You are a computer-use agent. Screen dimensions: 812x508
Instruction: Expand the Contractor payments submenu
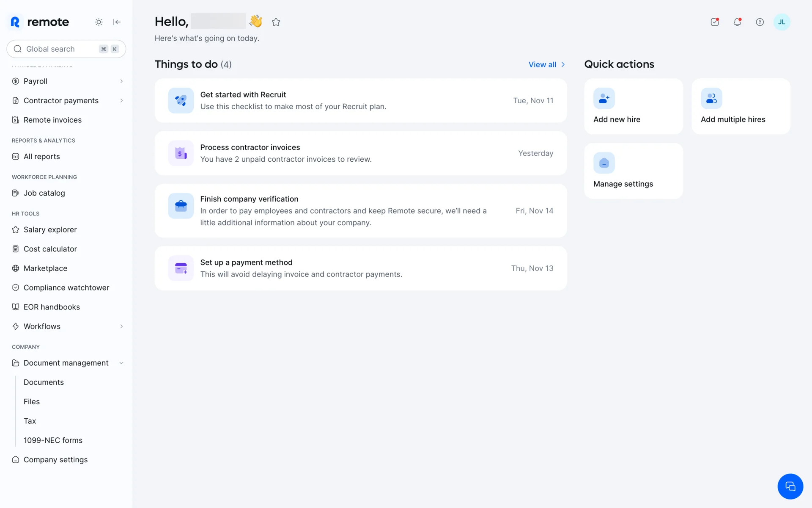click(121, 101)
